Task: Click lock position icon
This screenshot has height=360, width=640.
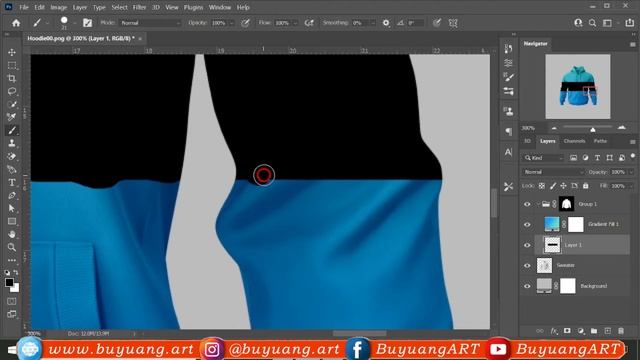Action: pos(563,186)
